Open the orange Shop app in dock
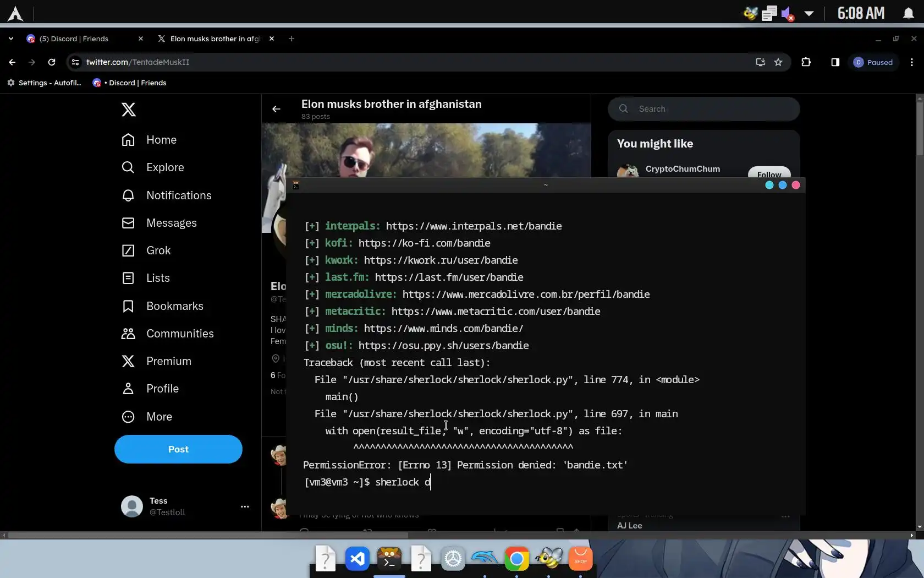Viewport: 924px width, 578px height. point(581,559)
